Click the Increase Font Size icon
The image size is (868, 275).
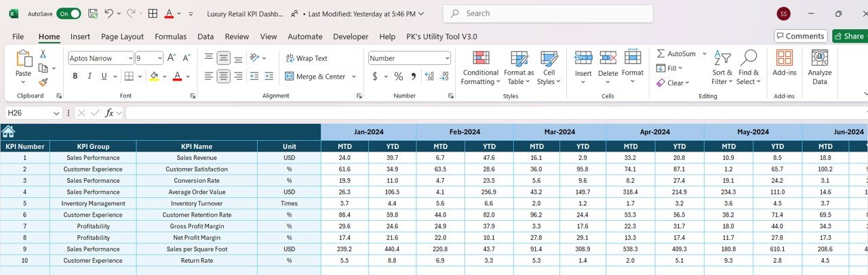click(170, 59)
